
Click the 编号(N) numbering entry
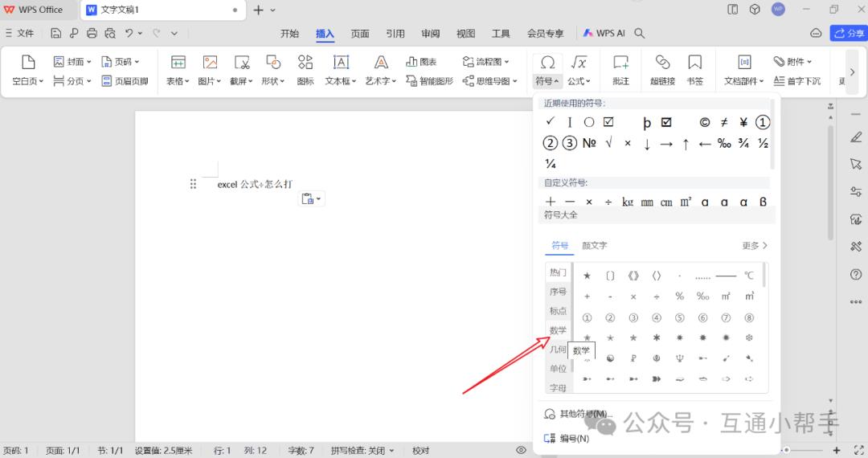point(567,438)
